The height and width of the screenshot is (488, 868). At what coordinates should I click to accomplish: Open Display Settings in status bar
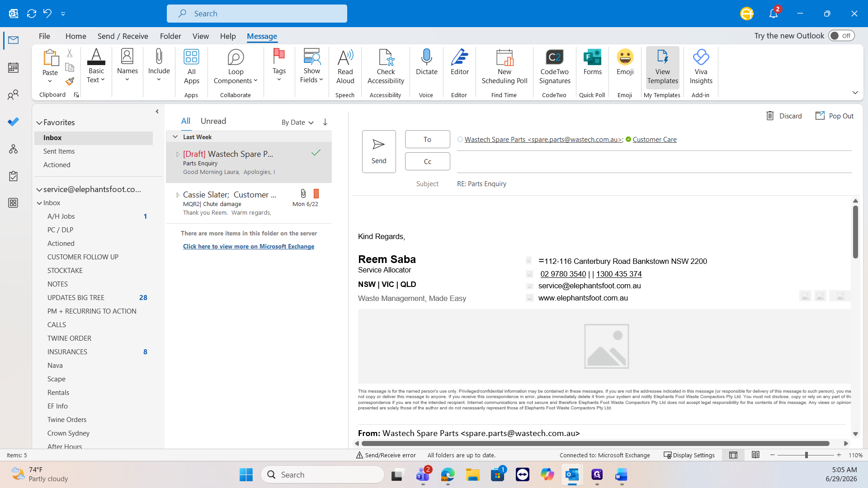(689, 455)
